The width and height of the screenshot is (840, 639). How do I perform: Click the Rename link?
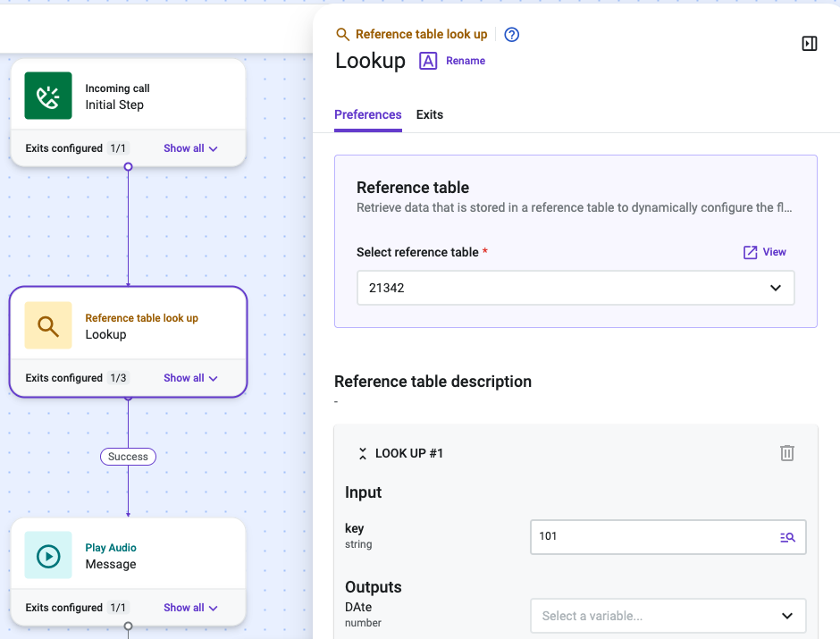click(x=466, y=61)
